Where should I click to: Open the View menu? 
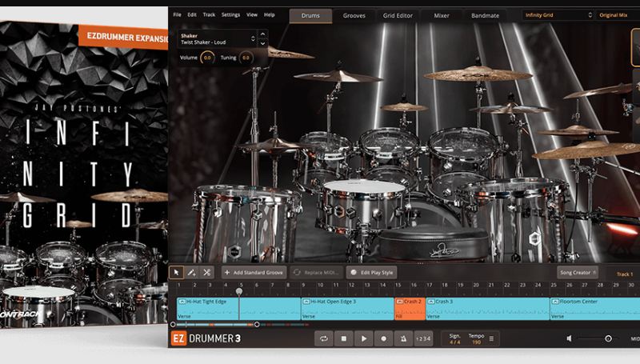coord(252,14)
